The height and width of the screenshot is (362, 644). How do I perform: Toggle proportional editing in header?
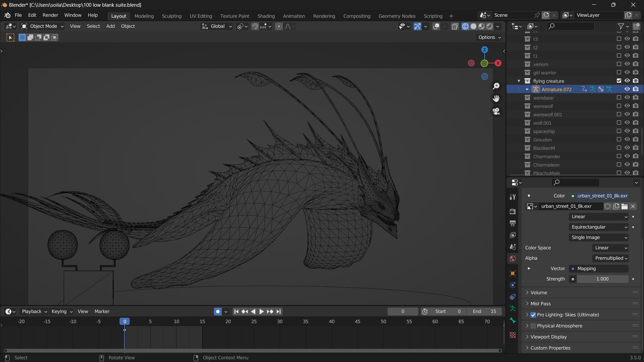click(279, 26)
